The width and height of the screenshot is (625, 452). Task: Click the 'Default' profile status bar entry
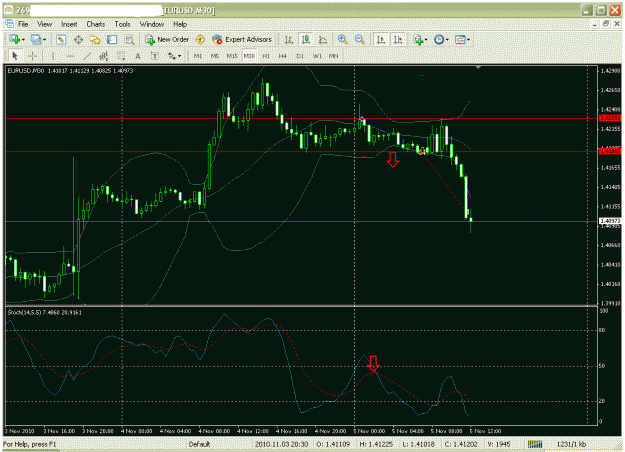click(199, 444)
